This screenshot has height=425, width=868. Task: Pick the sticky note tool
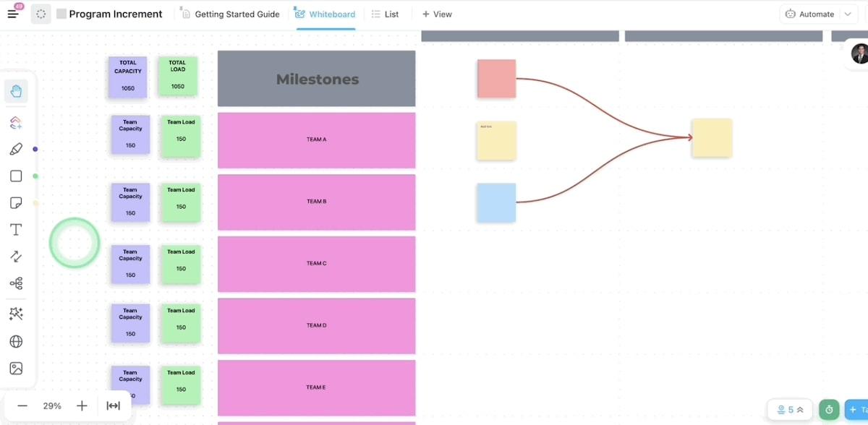coord(16,203)
